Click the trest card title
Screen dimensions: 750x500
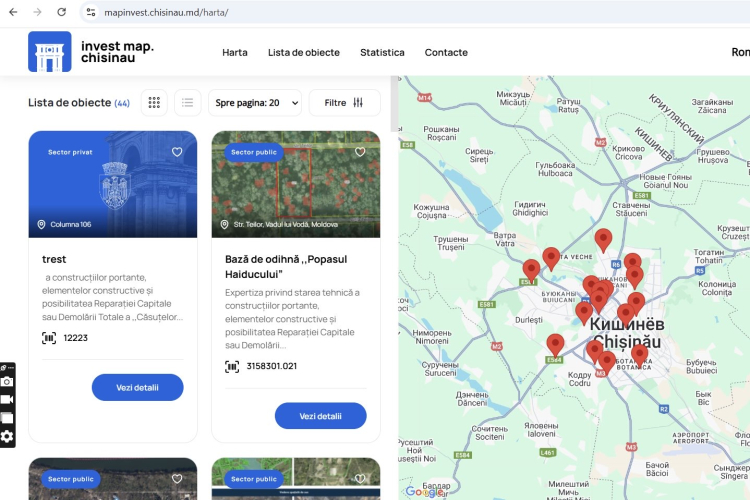pos(54,259)
